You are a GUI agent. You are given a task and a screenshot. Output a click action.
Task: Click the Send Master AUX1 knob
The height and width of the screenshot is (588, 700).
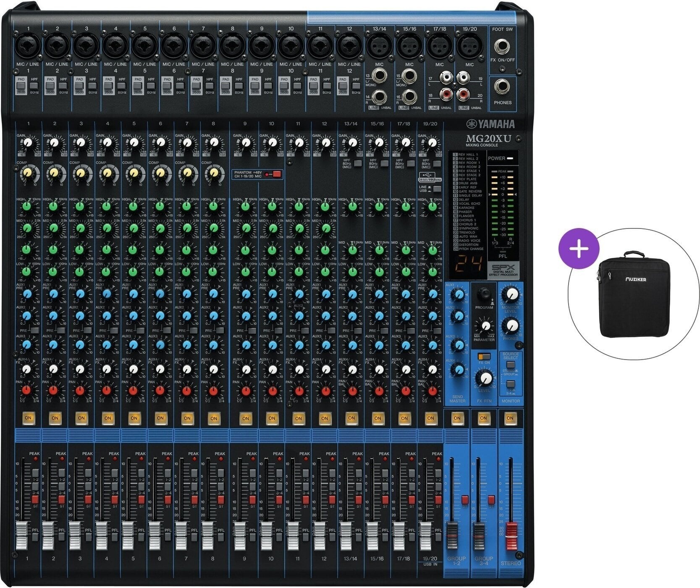coord(459,294)
